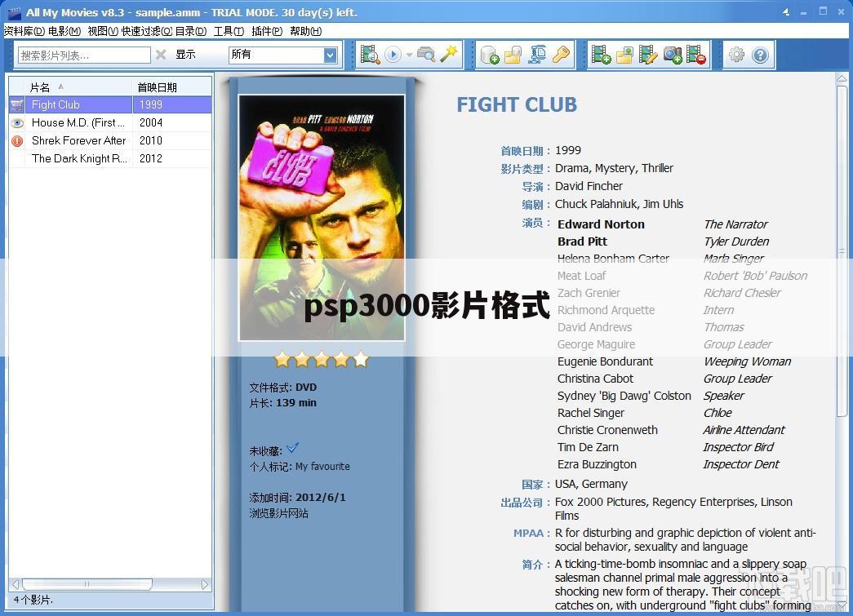Click the add screenshot camera icon
The height and width of the screenshot is (616, 853).
(673, 55)
